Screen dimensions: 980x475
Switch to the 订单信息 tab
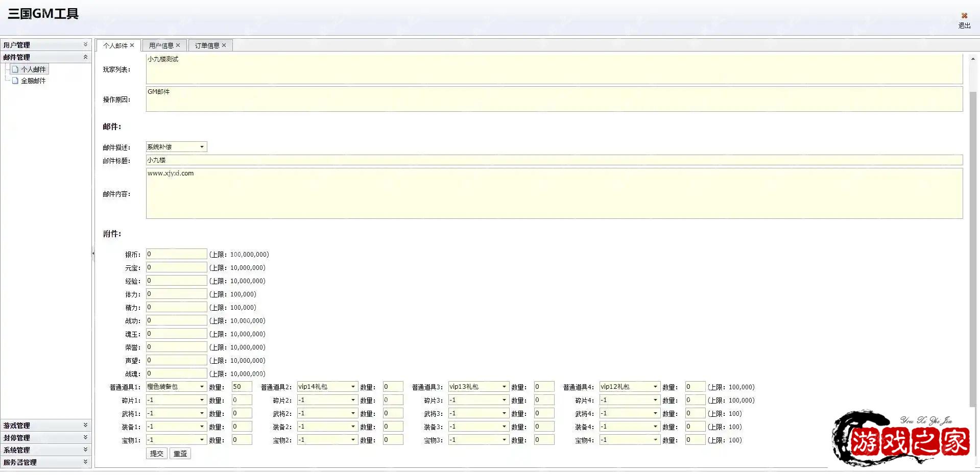(207, 45)
